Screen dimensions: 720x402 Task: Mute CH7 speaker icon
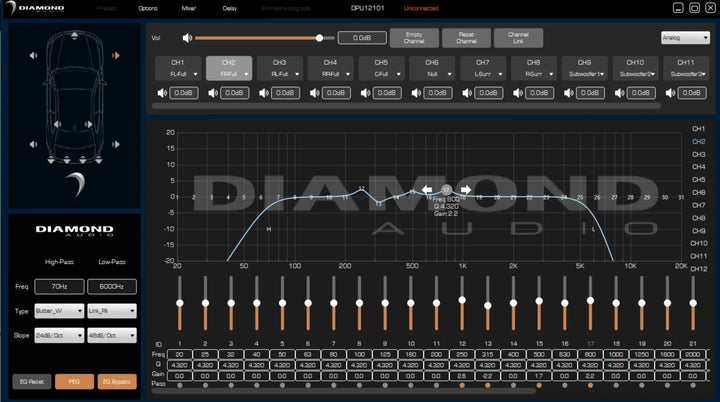(467, 93)
